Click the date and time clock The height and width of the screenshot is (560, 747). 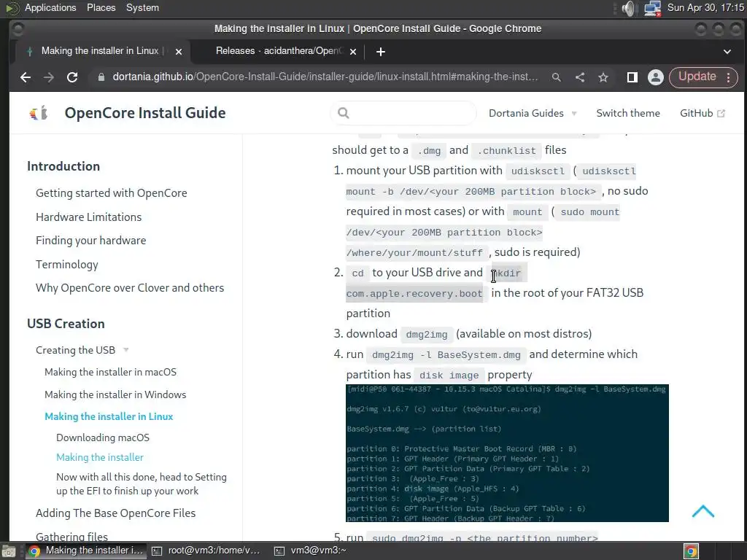click(x=705, y=7)
